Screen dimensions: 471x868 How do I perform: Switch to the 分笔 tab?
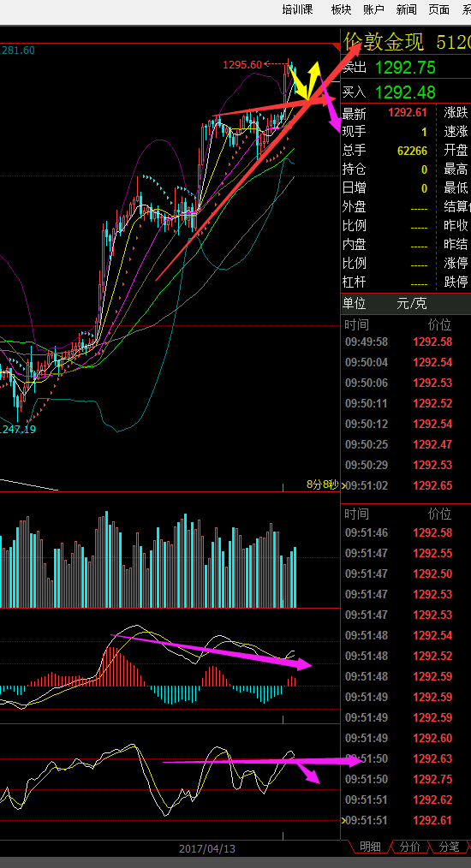[449, 847]
